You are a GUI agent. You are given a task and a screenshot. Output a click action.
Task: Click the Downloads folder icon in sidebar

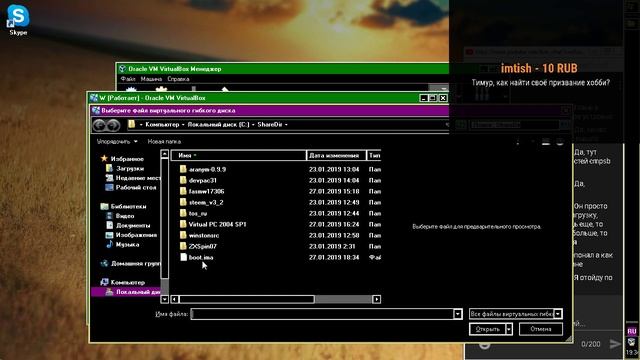pos(109,168)
